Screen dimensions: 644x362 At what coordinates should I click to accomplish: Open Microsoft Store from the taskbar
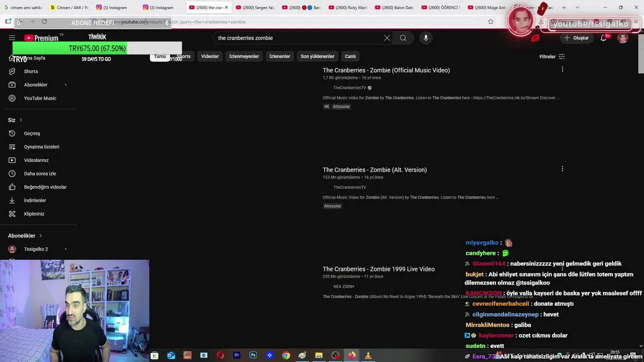pos(154,355)
